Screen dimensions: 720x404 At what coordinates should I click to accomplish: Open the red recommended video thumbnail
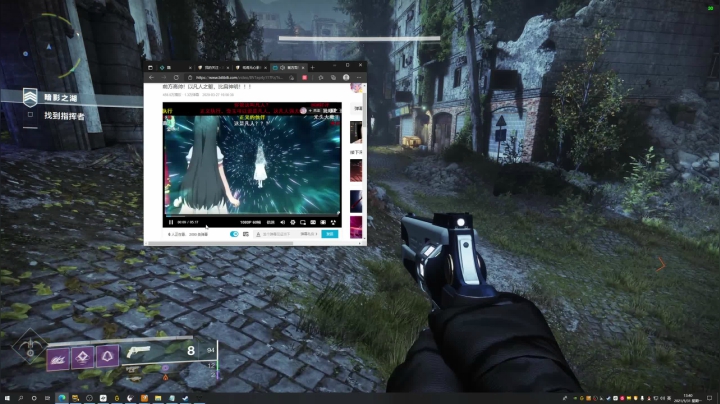(356, 170)
